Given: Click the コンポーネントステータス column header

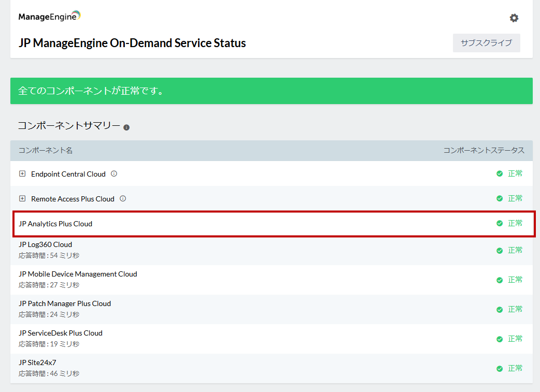Looking at the screenshot, I should coord(484,151).
